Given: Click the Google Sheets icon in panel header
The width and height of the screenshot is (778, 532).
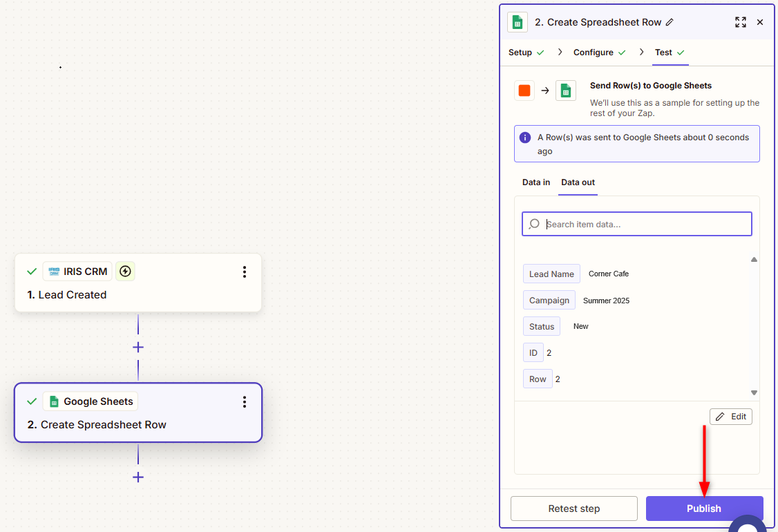Looking at the screenshot, I should [517, 22].
